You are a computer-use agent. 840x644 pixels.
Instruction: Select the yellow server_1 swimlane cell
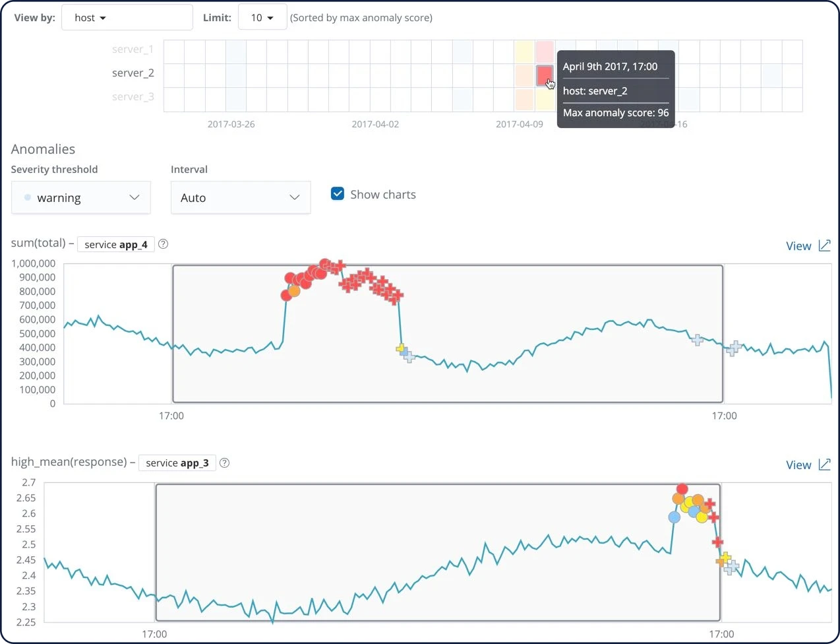click(x=524, y=51)
